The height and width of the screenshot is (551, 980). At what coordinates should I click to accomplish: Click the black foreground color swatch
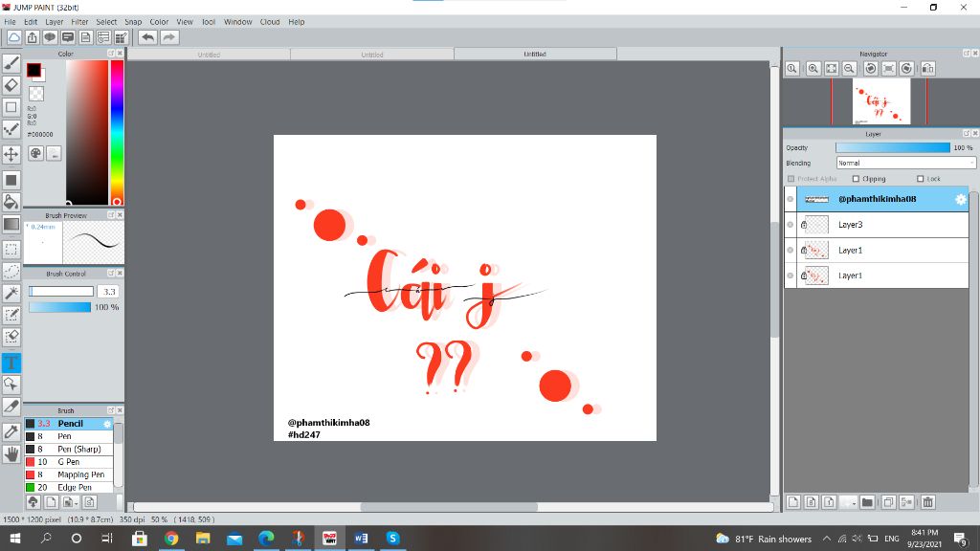coord(33,70)
